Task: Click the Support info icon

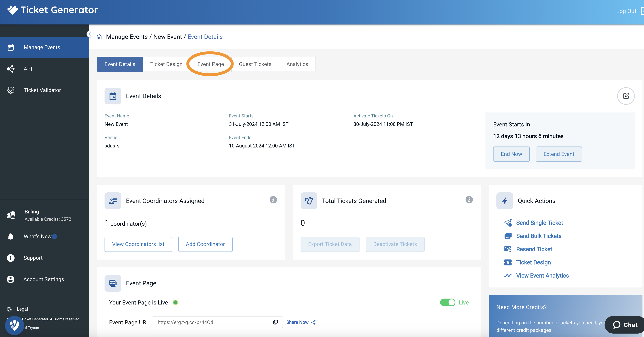Action: click(11, 258)
